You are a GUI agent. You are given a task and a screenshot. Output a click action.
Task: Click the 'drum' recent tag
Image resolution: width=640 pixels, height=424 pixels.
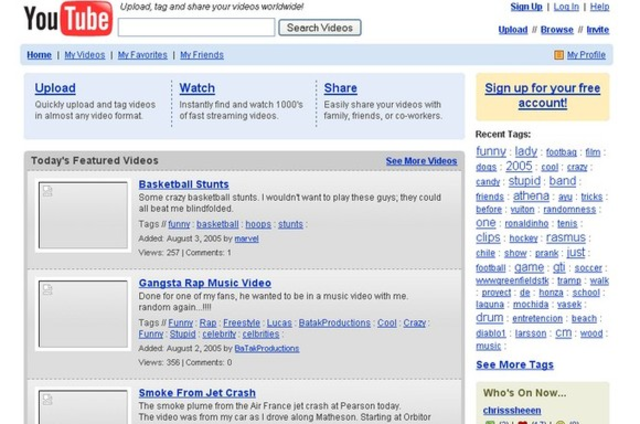[489, 317]
